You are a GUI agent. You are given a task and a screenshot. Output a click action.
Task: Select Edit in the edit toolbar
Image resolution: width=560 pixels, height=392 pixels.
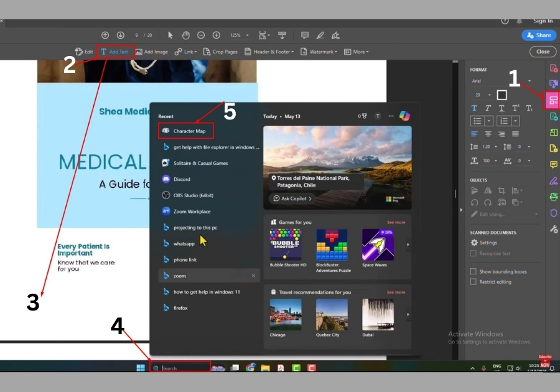pyautogui.click(x=84, y=52)
